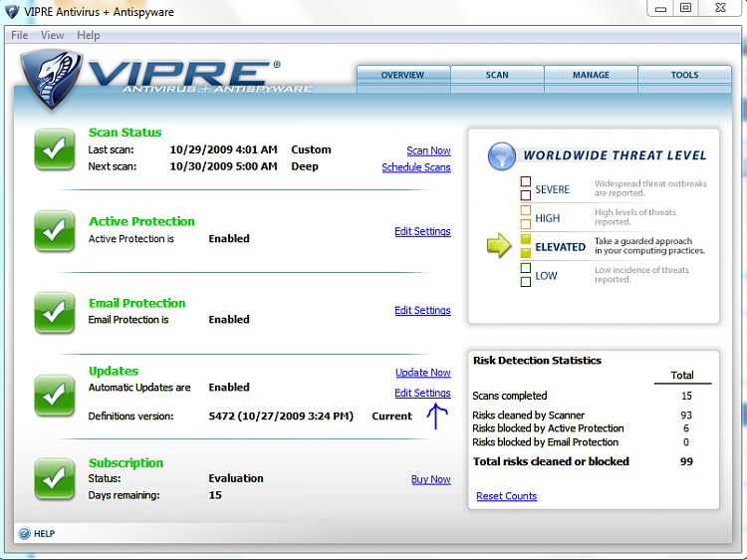The image size is (747, 560).
Task: Click Risks cleaned by Scanner row
Action: [x=583, y=416]
